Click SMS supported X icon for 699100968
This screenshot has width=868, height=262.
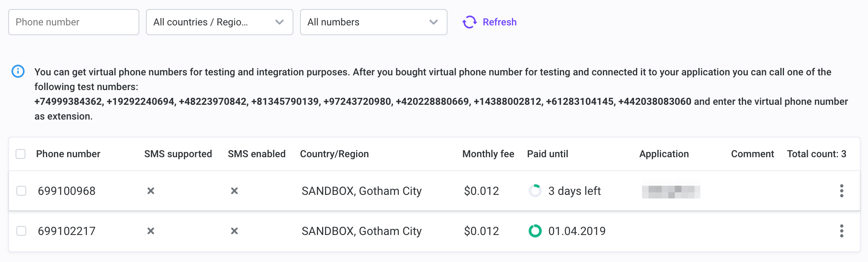tap(151, 191)
